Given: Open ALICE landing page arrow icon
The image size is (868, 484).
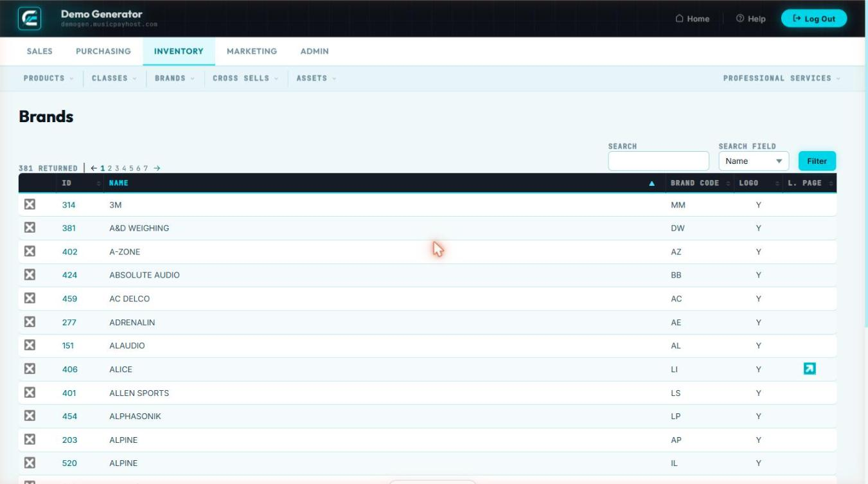Looking at the screenshot, I should coord(810,369).
